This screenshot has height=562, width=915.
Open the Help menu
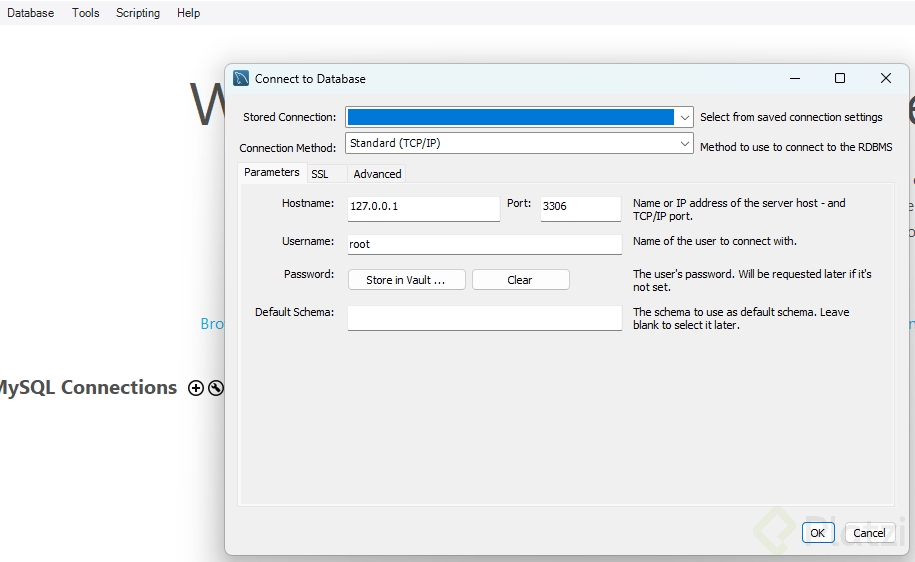click(x=188, y=13)
